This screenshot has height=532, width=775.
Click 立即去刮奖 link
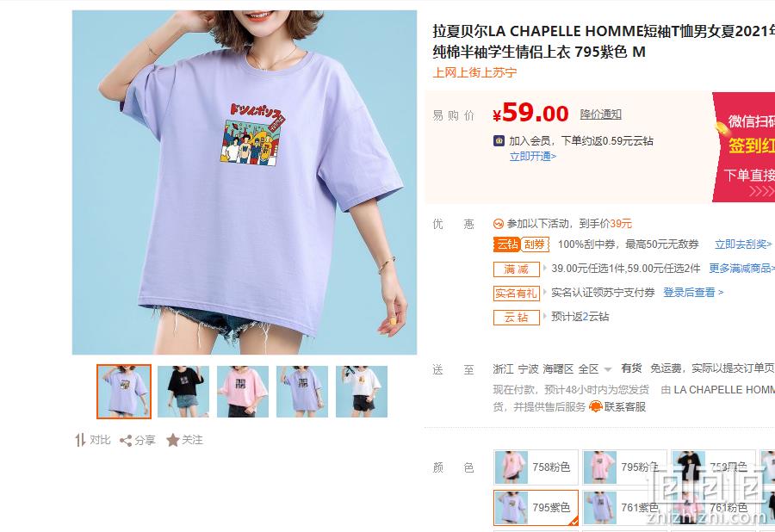click(x=743, y=244)
